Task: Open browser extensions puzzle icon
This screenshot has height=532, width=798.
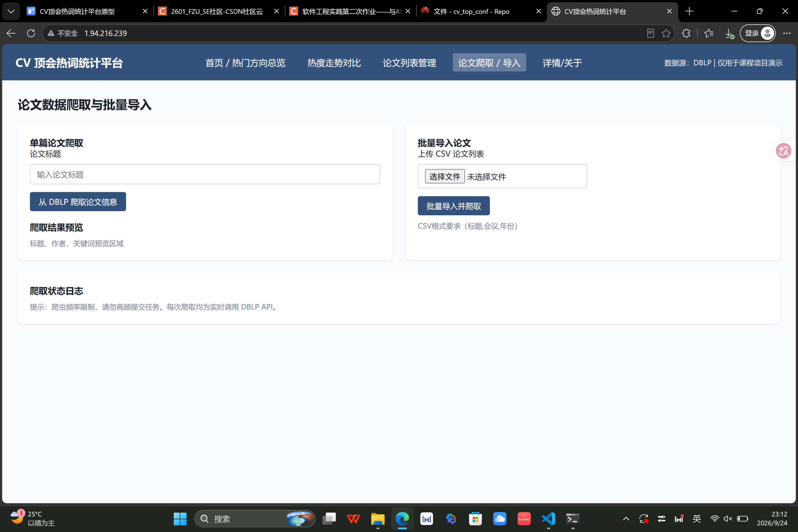Action: pyautogui.click(x=686, y=33)
